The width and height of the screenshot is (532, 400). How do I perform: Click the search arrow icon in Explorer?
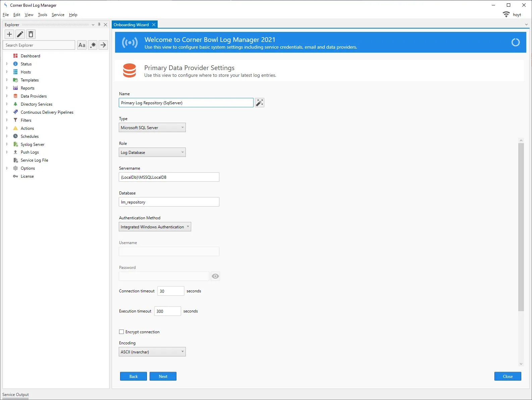[103, 45]
